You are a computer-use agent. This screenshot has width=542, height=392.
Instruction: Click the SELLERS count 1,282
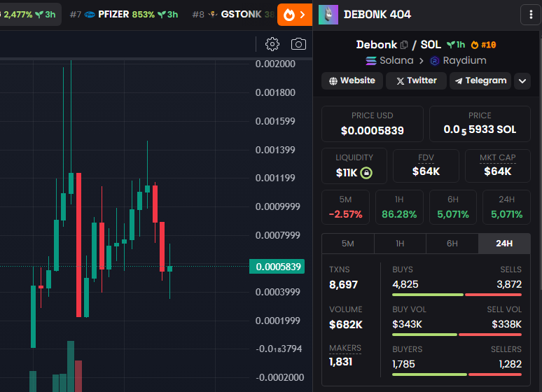pos(510,364)
